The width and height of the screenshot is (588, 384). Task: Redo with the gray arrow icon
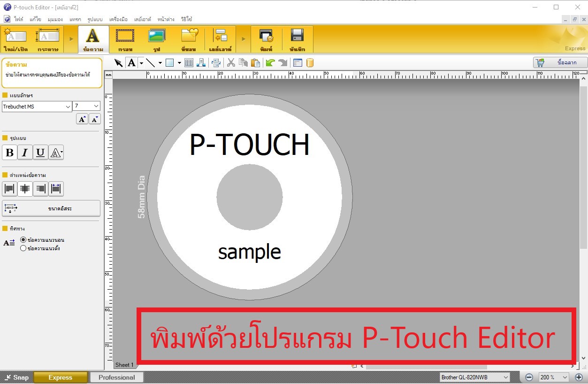click(283, 63)
